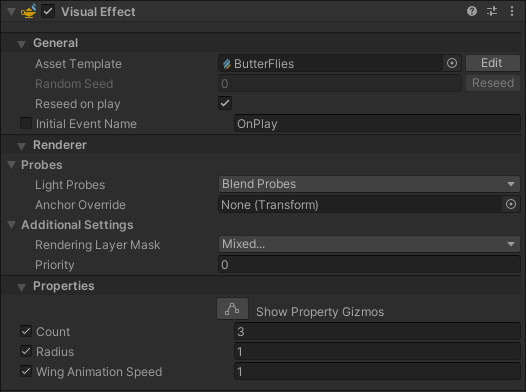Uncheck the Count property override
The width and height of the screenshot is (526, 392).
point(26,331)
